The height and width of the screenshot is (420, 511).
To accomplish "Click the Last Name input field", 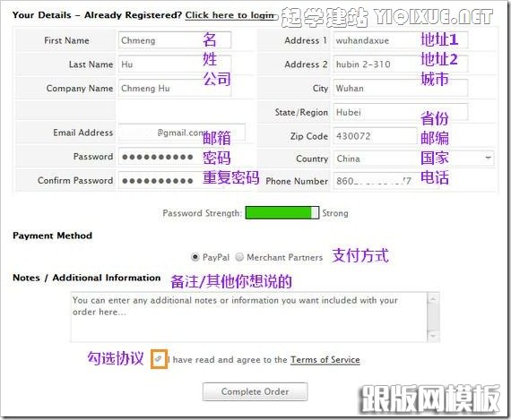I will (x=175, y=64).
